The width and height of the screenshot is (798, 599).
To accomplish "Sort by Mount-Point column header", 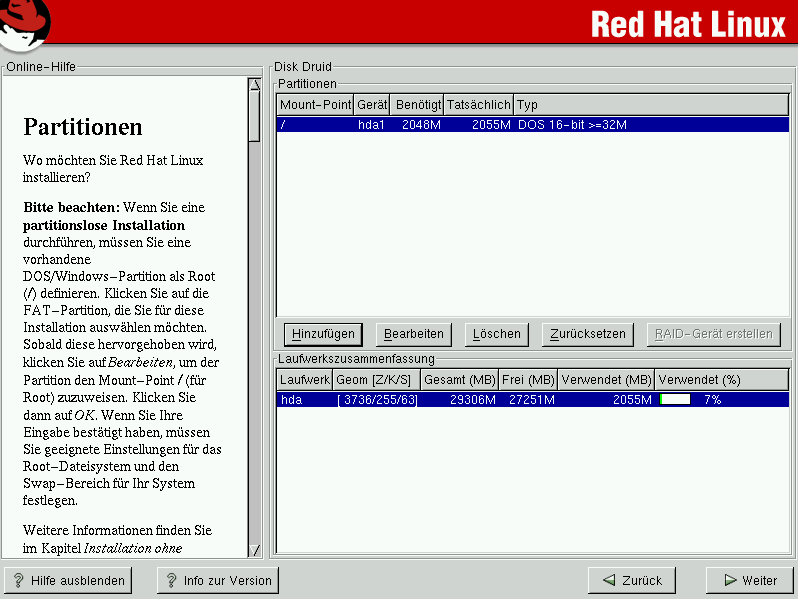I will pos(315,104).
